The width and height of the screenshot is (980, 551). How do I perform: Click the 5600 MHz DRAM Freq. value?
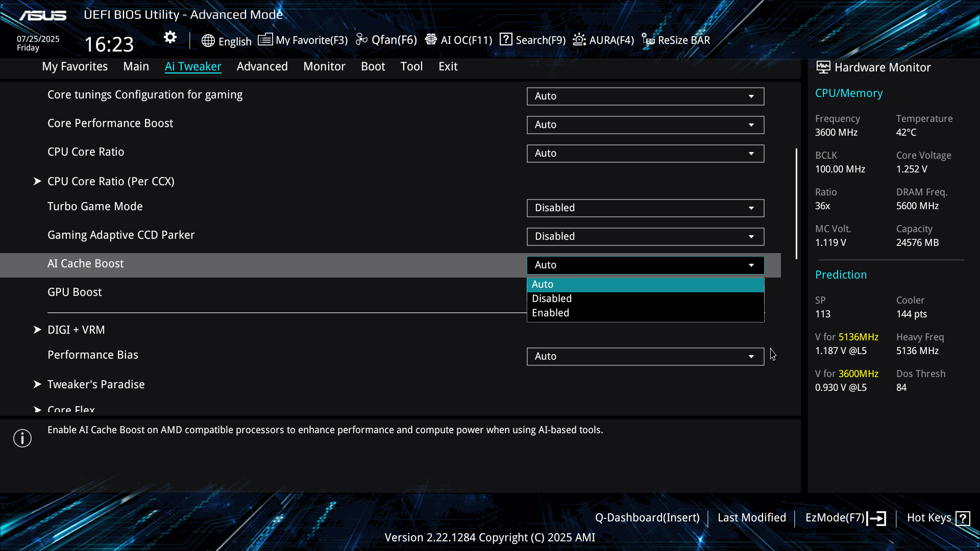(x=917, y=206)
